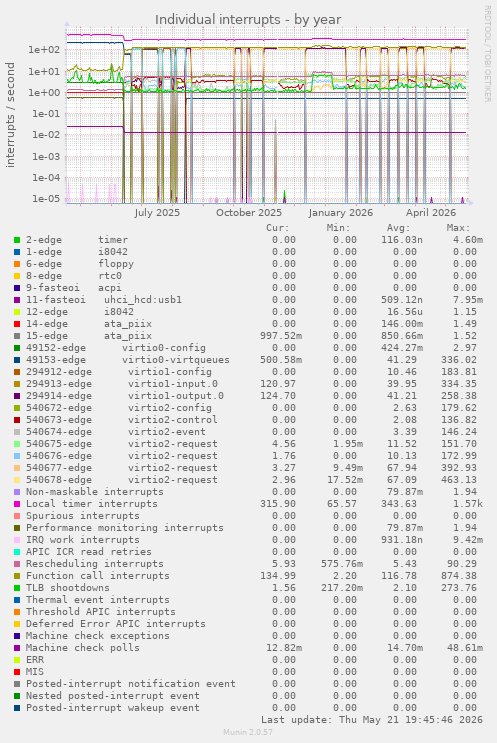Click the green swatch beside 2-edge timer
This screenshot has height=743, width=497.
pos(17,240)
